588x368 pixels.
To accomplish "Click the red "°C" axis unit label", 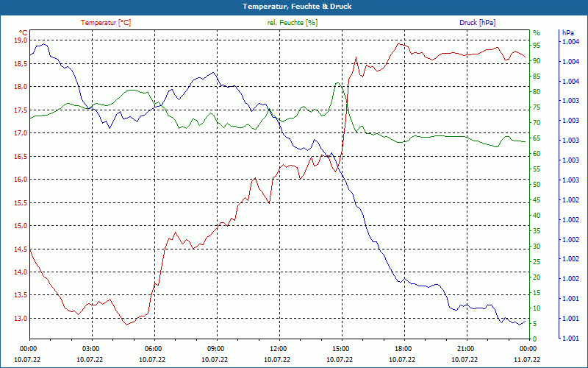I will coord(23,32).
